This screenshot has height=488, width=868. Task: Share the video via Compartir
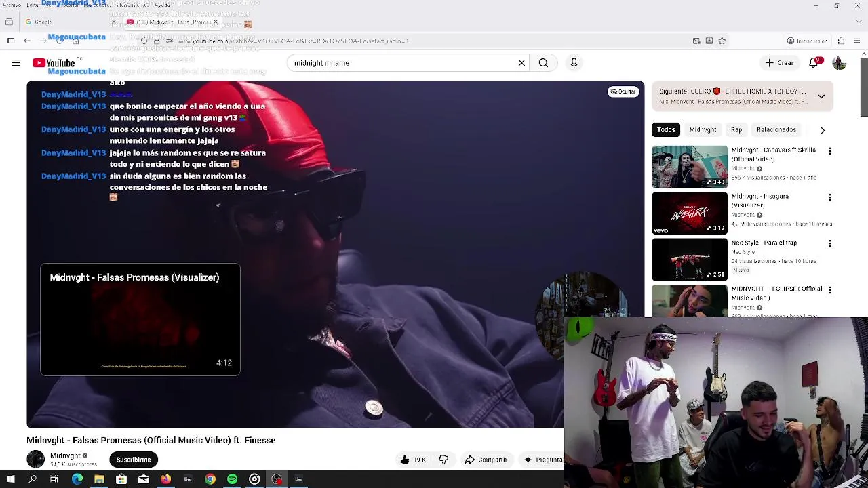[x=486, y=460]
